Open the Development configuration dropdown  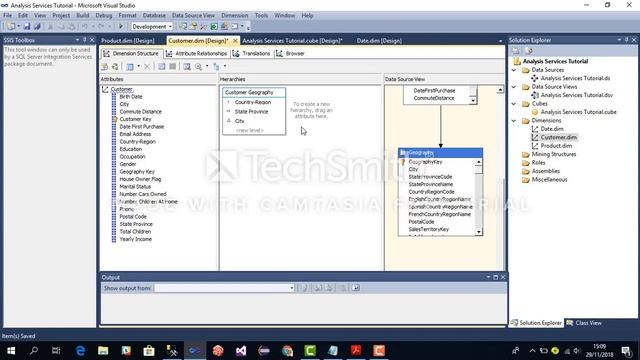152,27
